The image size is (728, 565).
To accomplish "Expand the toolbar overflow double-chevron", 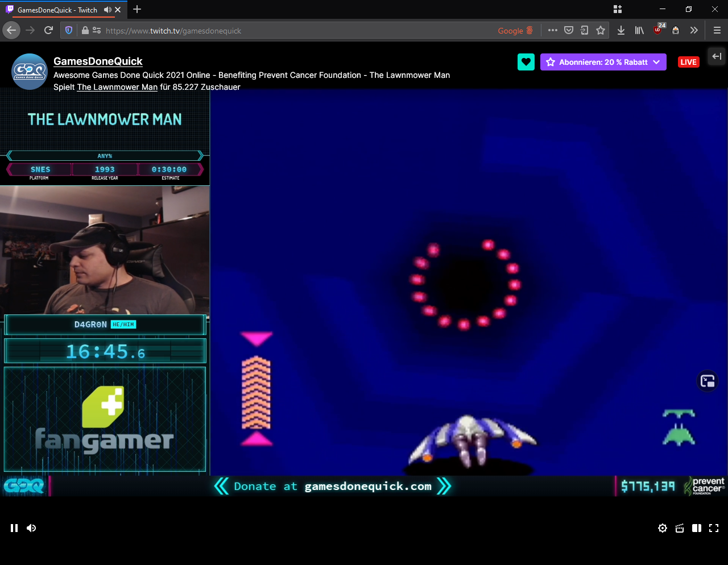I will [x=694, y=31].
